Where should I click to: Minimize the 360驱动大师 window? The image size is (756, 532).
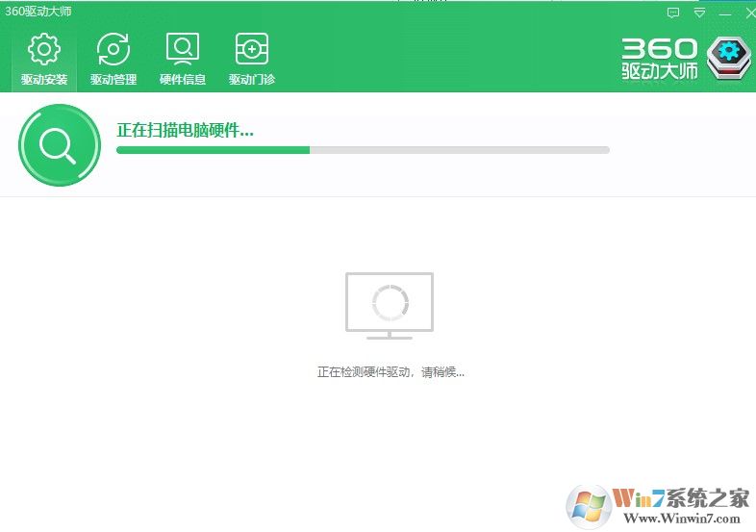725,14
